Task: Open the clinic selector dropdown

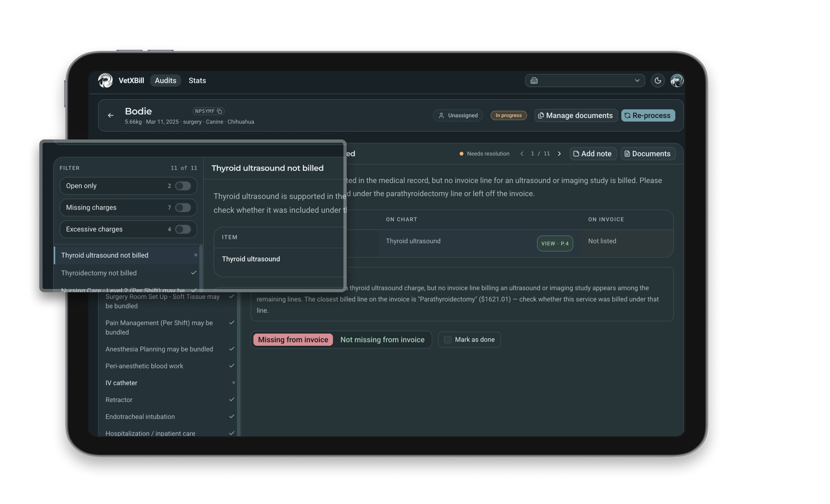Action: [585, 80]
